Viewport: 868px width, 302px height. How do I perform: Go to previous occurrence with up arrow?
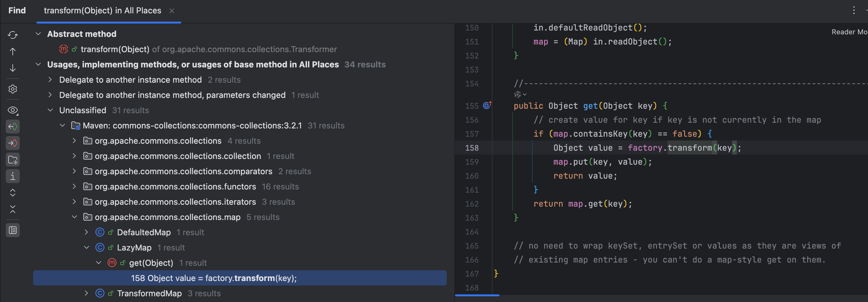pos(13,51)
